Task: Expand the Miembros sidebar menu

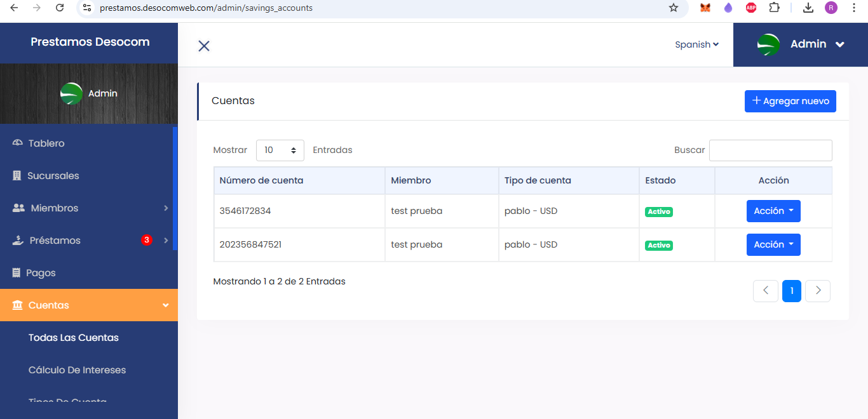Action: pyautogui.click(x=89, y=208)
